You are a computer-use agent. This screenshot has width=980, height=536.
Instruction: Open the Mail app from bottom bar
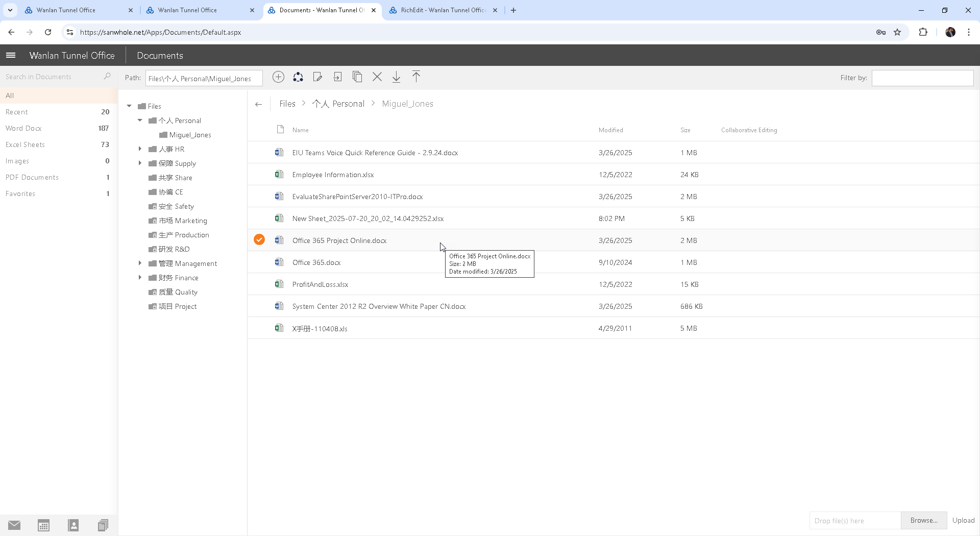(x=14, y=525)
